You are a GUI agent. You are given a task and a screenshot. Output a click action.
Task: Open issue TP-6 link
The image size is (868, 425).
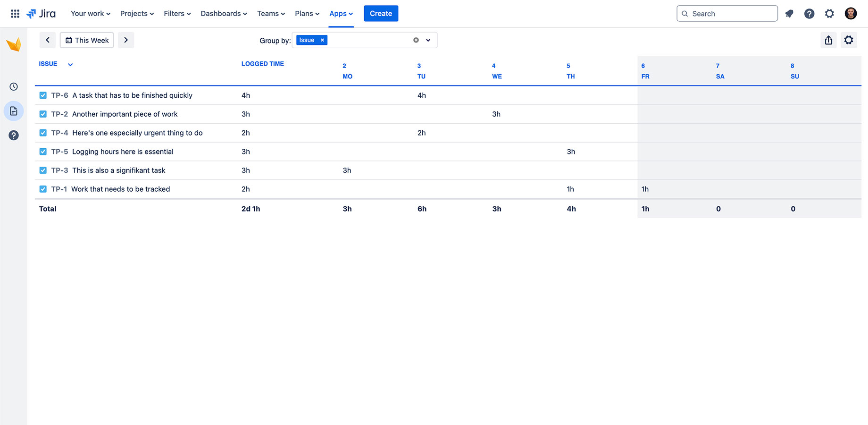(59, 95)
